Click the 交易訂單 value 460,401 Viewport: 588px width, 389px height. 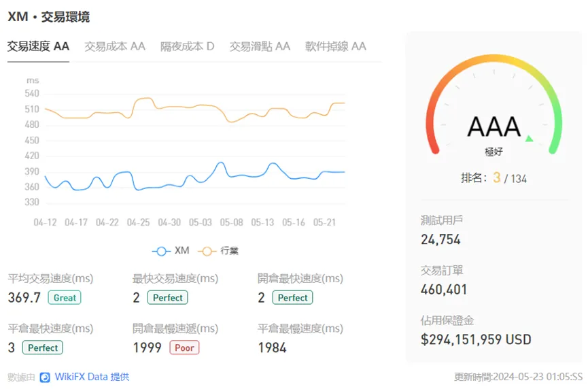[444, 289]
